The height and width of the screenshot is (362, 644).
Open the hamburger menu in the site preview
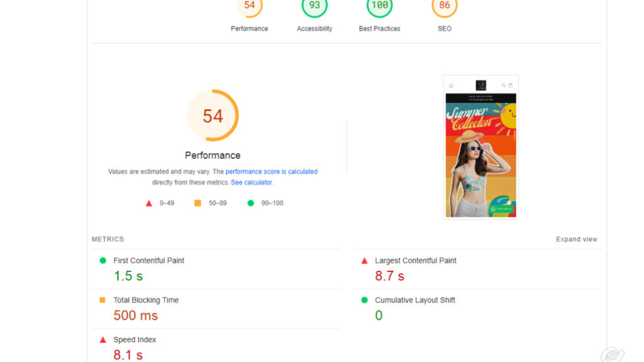[451, 85]
